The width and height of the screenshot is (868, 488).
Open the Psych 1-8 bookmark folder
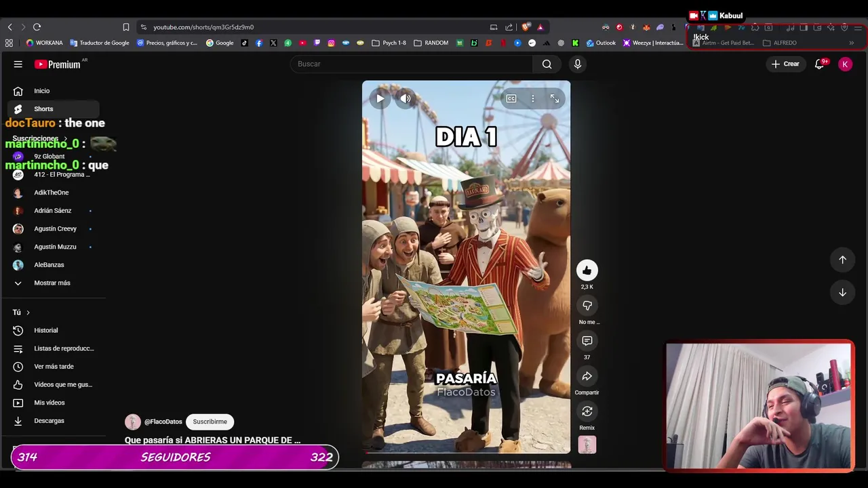pyautogui.click(x=389, y=43)
